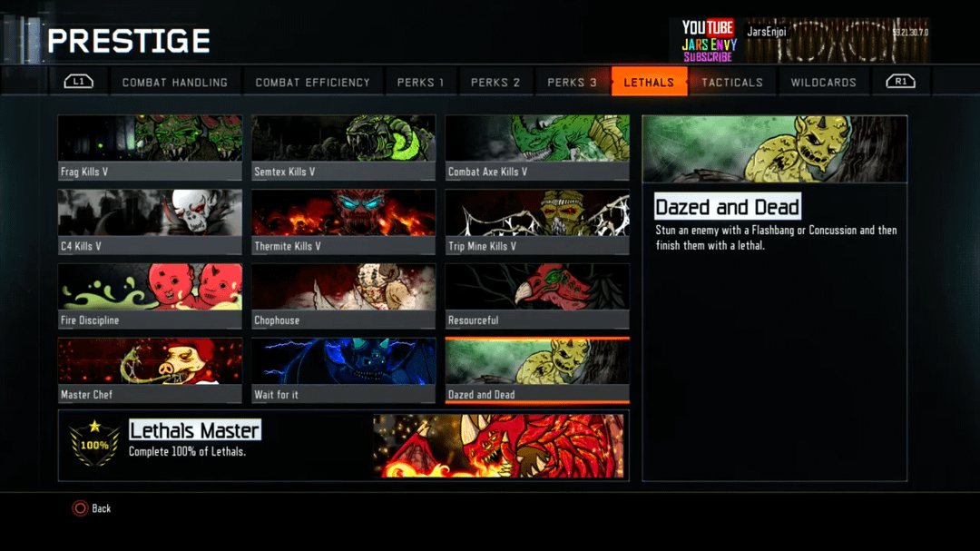Pick the Resourceful calling card
This screenshot has height=551, width=980.
pos(537,296)
